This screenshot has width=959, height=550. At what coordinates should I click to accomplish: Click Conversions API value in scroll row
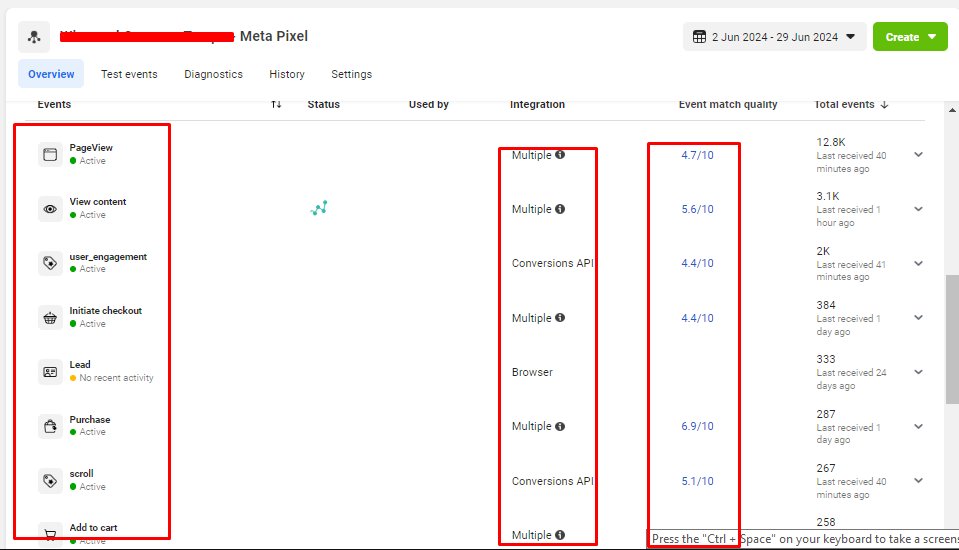click(x=552, y=481)
